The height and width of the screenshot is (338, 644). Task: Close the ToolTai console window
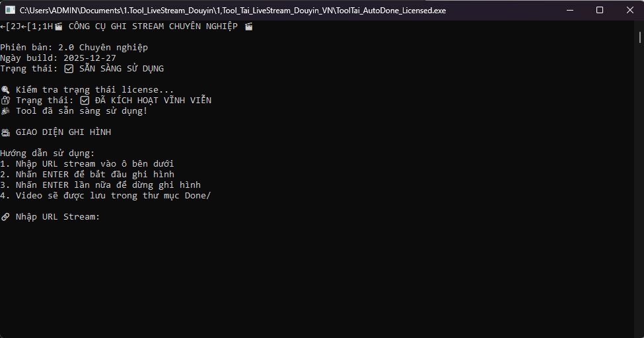[x=629, y=10]
